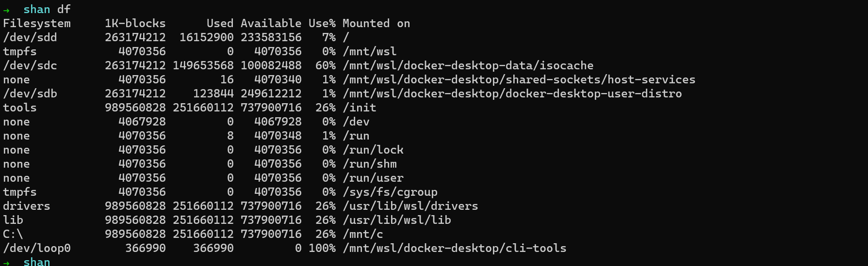Click the /mnt/wsl/docker-desktop/cli-tools path
The image size is (868, 266).
pos(455,248)
